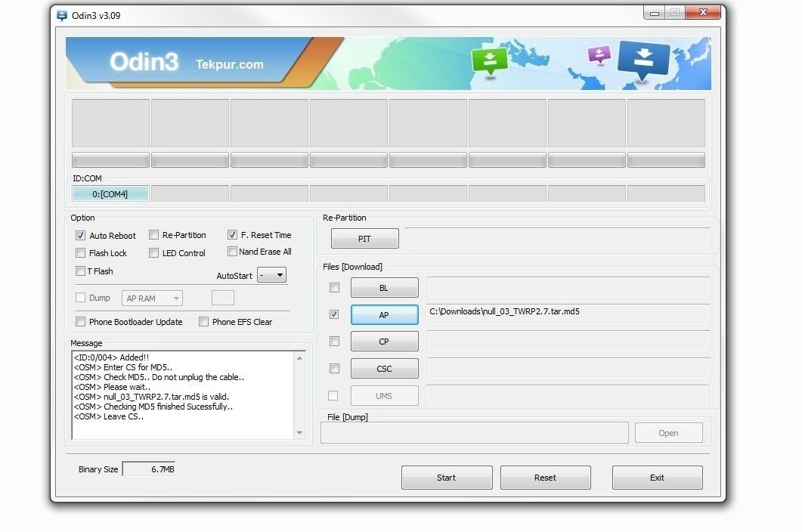This screenshot has height=532, width=802.
Task: Close the Odin3 window
Action: point(703,12)
